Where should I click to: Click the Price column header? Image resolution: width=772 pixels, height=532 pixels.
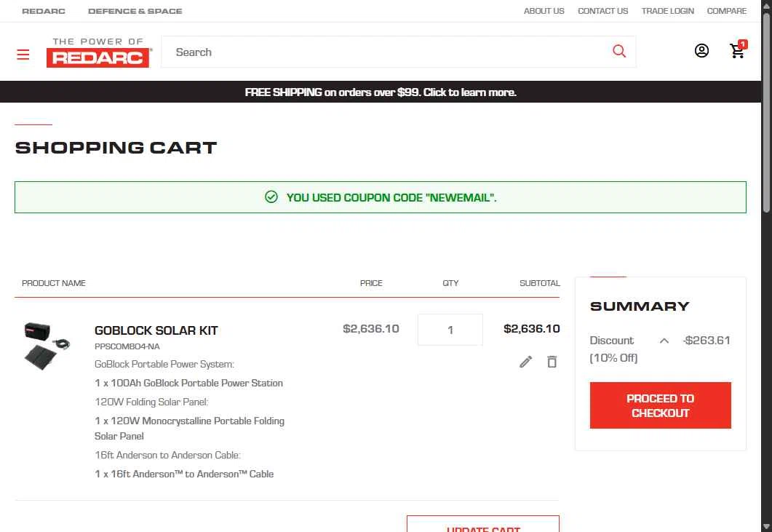click(371, 283)
